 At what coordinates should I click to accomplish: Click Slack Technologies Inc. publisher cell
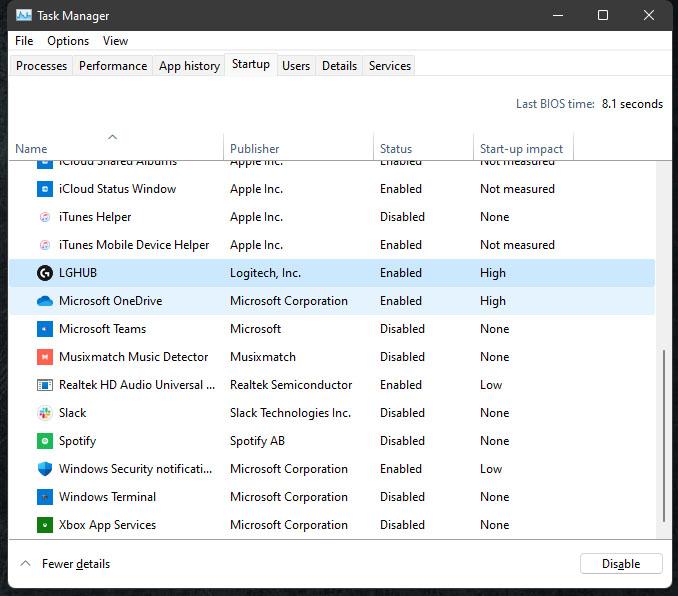(291, 413)
